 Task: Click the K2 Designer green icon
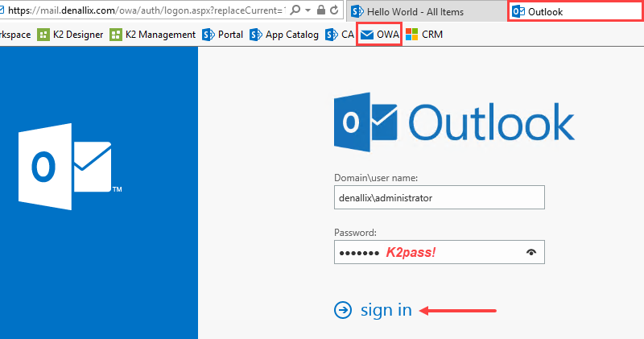point(43,35)
